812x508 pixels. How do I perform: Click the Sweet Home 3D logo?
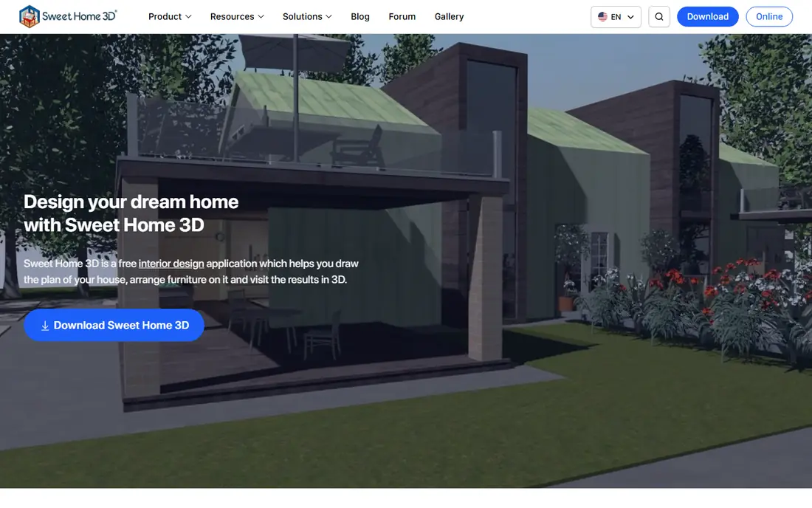(68, 16)
